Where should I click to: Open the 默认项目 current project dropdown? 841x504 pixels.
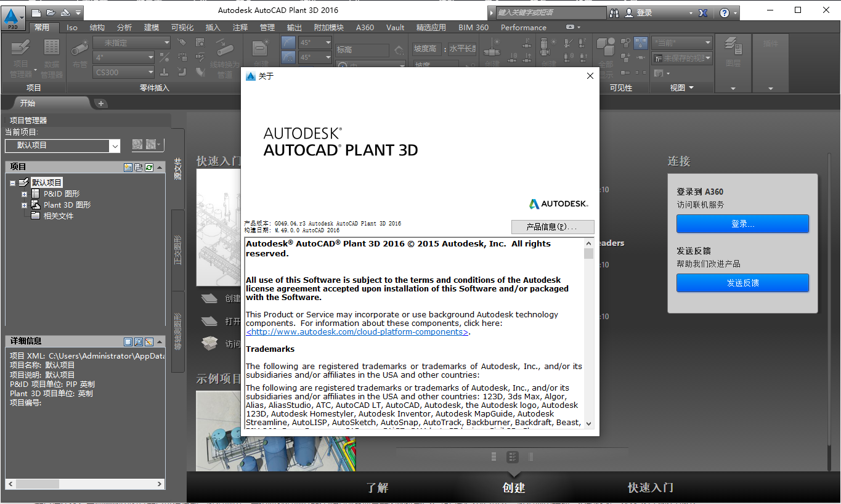(115, 146)
